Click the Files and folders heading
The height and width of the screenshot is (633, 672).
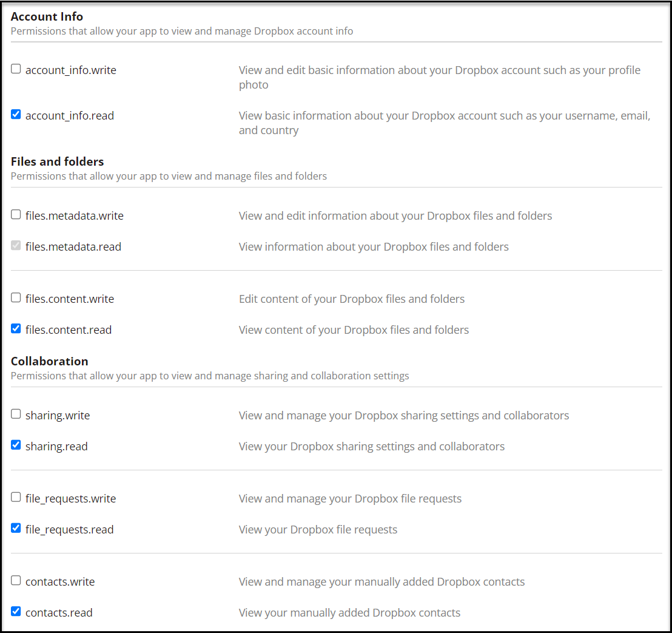(x=58, y=161)
